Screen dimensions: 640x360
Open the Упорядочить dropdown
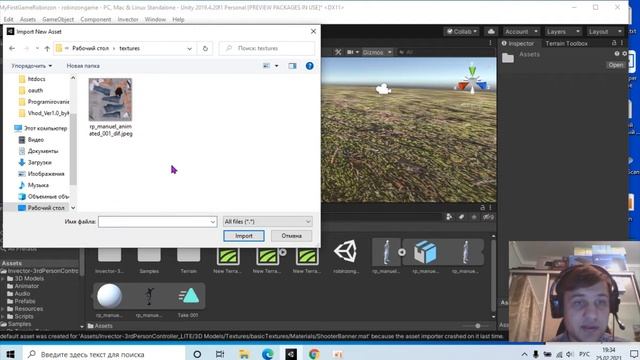[x=32, y=66]
